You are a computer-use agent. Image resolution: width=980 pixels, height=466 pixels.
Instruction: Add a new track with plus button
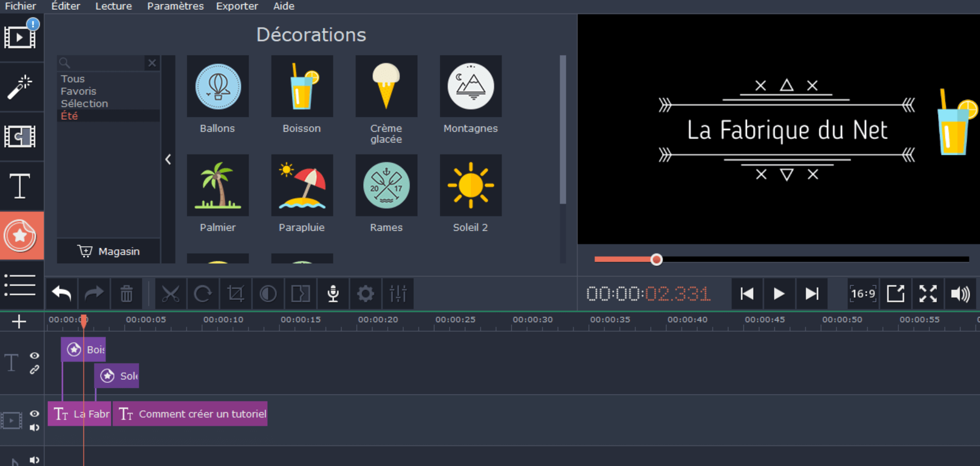tap(19, 322)
